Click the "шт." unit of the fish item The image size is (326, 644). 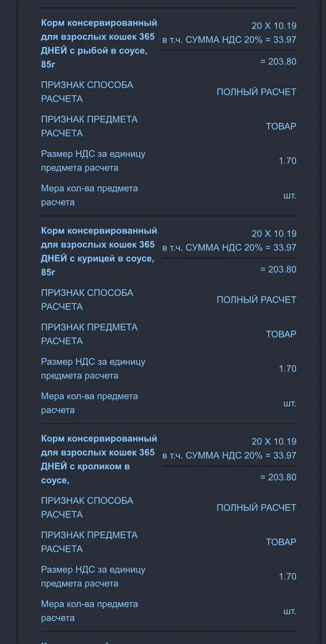click(x=289, y=196)
